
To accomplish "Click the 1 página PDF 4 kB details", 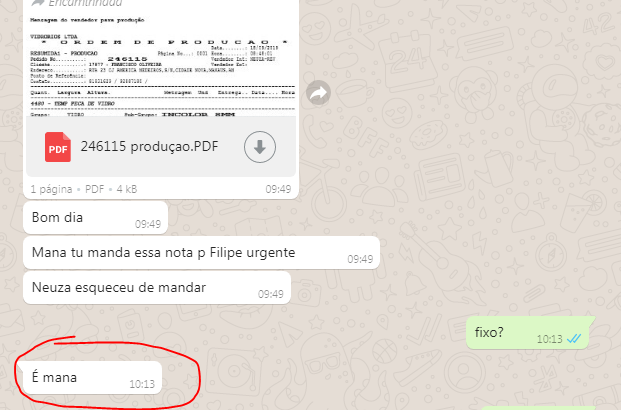I will pos(84,189).
